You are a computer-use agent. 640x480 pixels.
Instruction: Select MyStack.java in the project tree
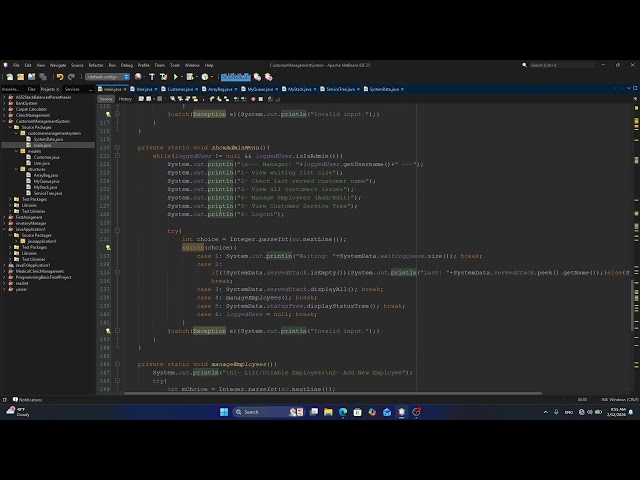coord(42,187)
